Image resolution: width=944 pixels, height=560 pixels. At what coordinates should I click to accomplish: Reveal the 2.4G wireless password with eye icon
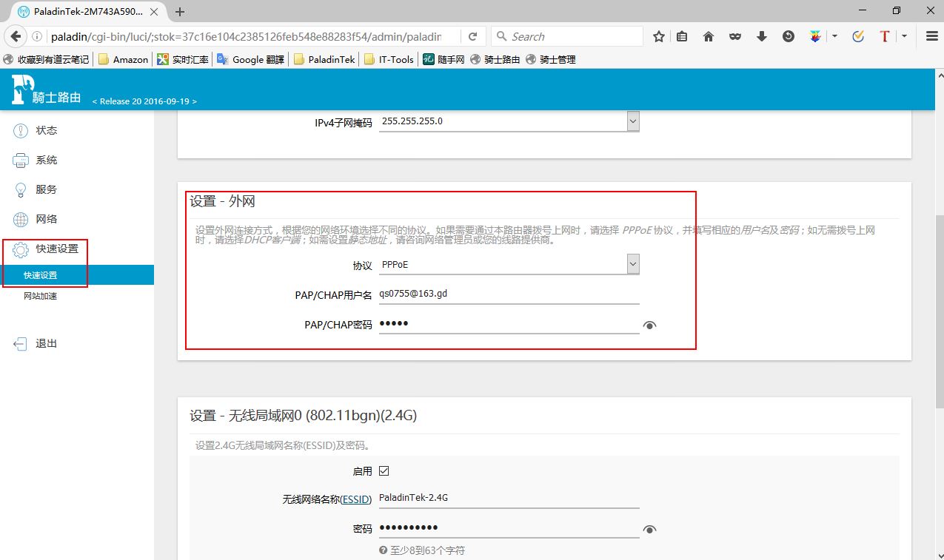click(650, 529)
